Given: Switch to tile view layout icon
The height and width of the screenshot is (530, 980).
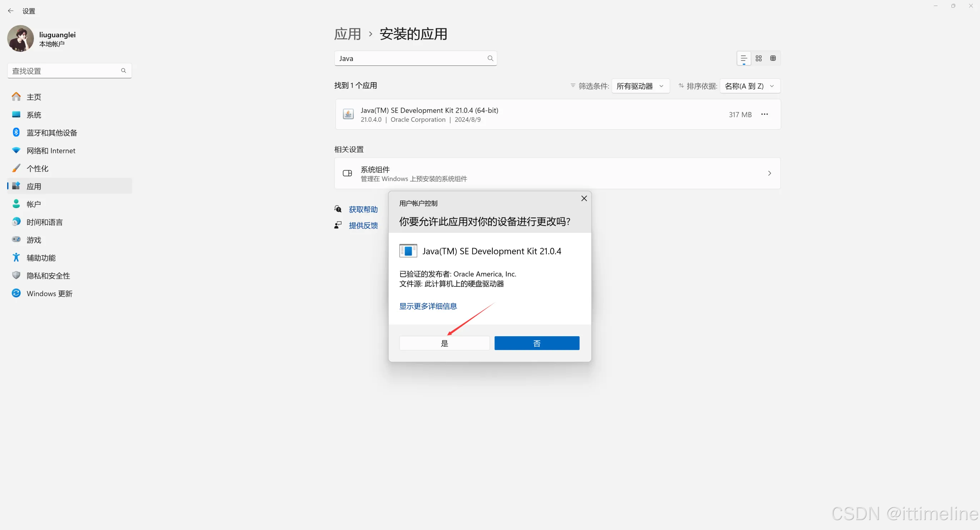Looking at the screenshot, I should [x=773, y=58].
